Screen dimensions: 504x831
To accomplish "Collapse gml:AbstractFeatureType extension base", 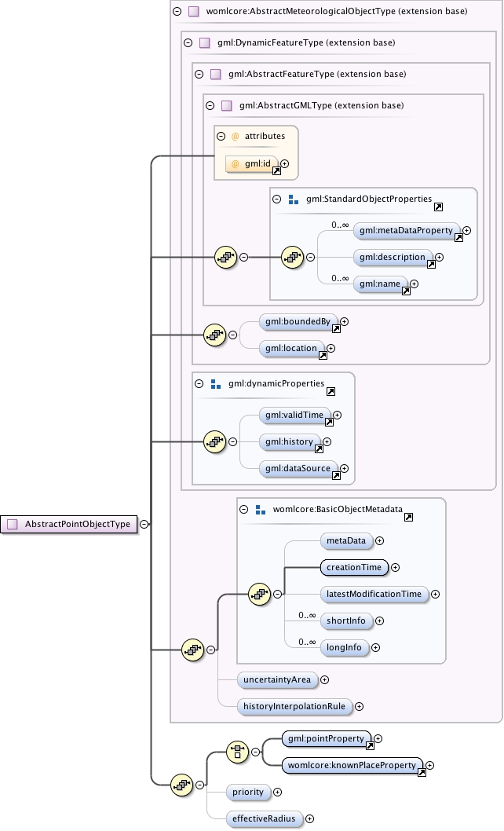I will coord(199,74).
